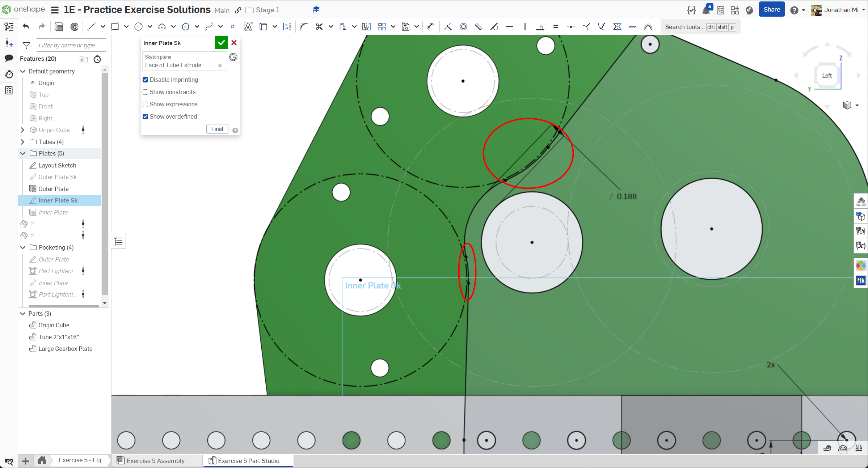Enable Show constraints checkbox
This screenshot has width=868, height=468.
146,92
